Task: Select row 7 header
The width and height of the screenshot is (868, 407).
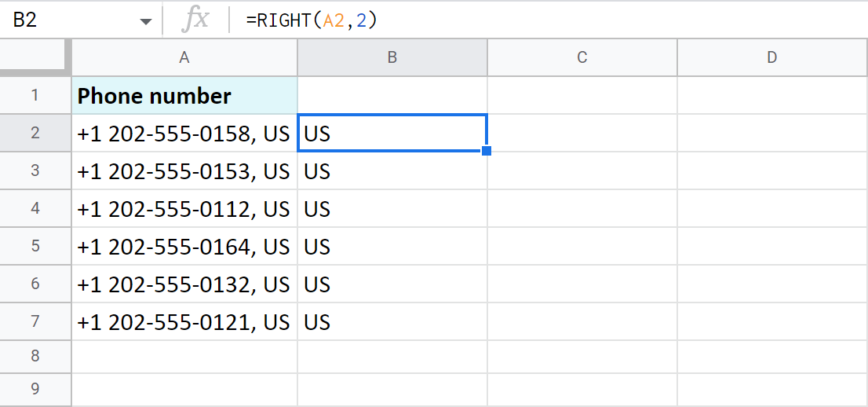Action: click(x=35, y=322)
